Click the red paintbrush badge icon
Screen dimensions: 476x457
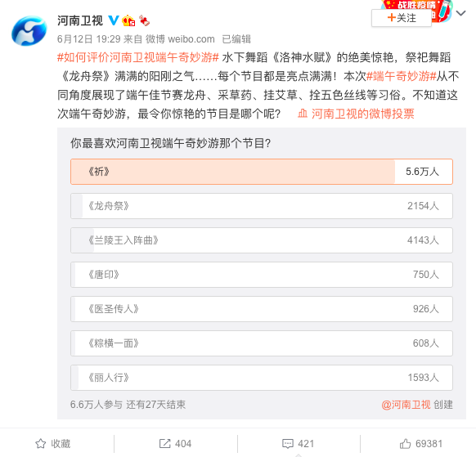144,20
